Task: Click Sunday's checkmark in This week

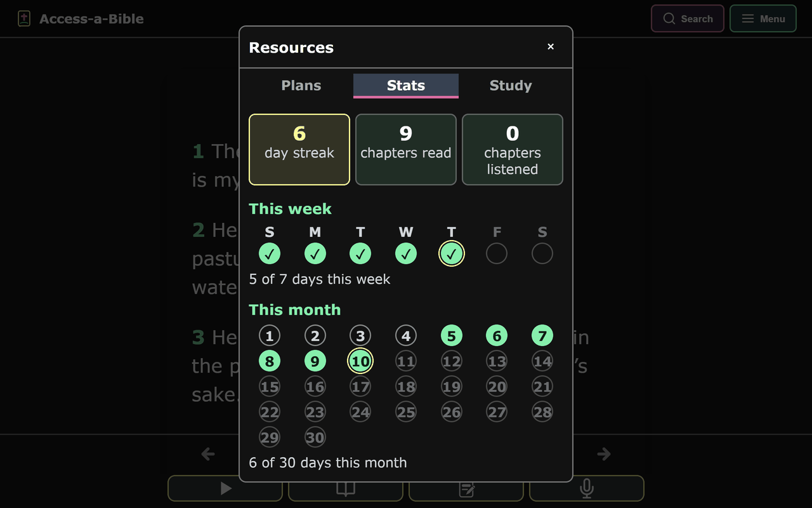Action: tap(270, 254)
